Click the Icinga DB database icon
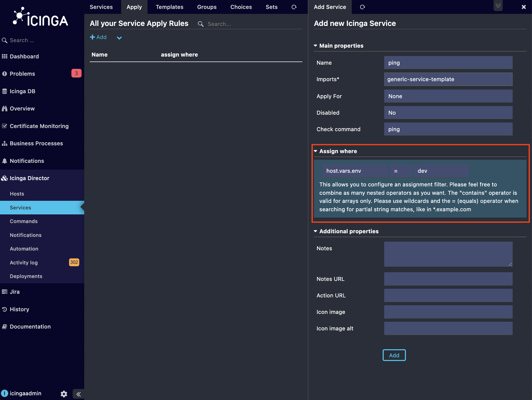 4,91
